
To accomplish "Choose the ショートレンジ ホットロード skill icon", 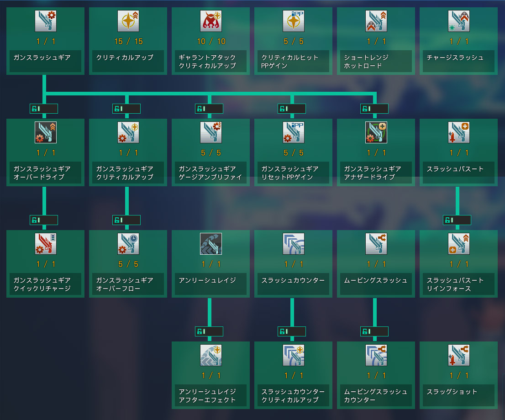I will coord(376,21).
